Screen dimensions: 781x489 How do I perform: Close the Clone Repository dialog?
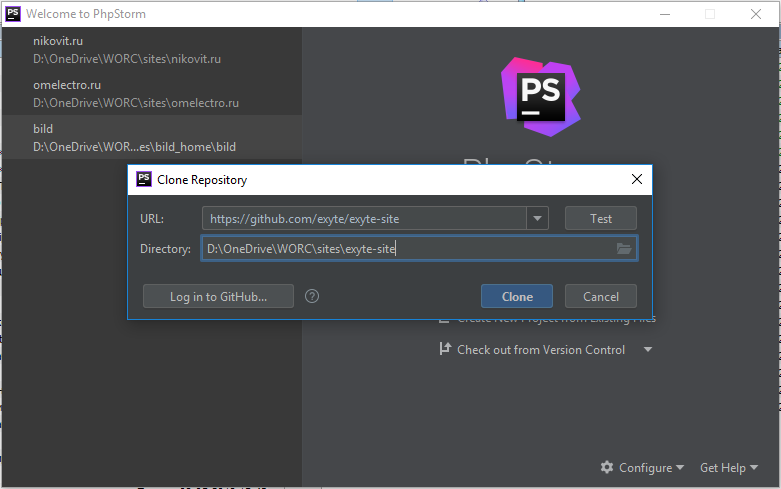[637, 179]
